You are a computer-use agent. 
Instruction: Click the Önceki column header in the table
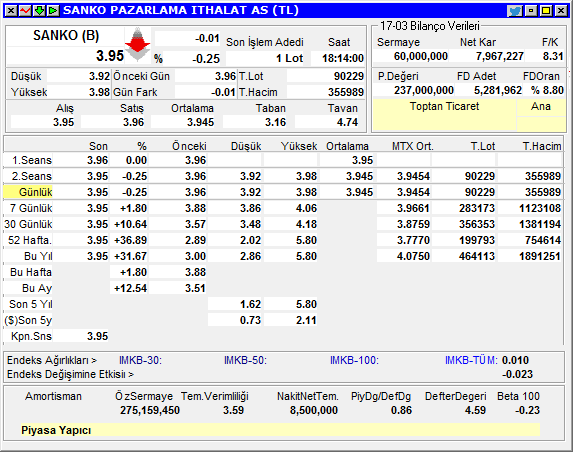pos(189,146)
